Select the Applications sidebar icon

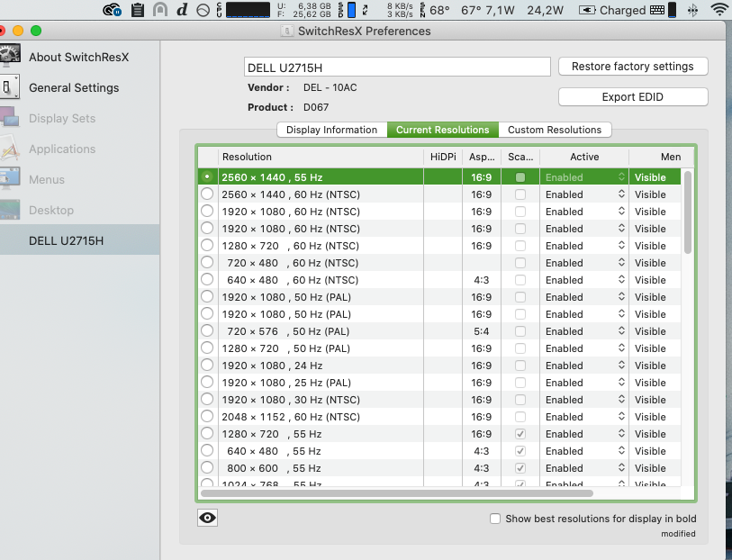click(10, 149)
